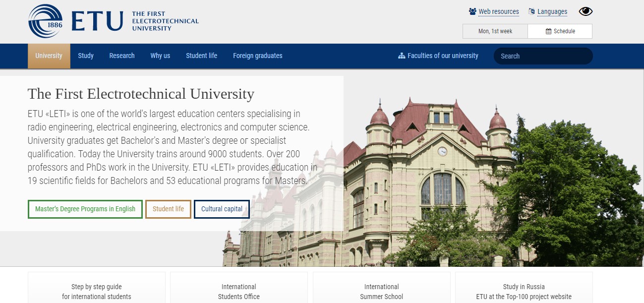This screenshot has width=644, height=303.
Task: Focus the Search input field
Action: click(543, 56)
